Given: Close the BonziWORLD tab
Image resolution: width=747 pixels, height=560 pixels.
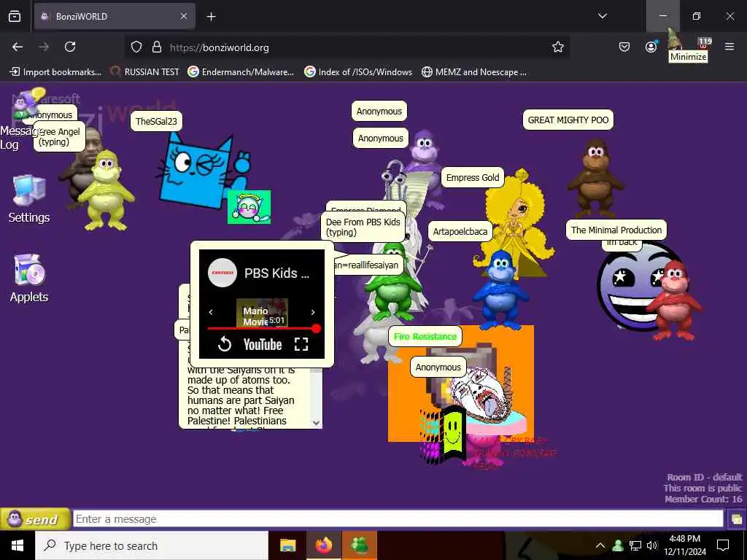Looking at the screenshot, I should tap(184, 16).
